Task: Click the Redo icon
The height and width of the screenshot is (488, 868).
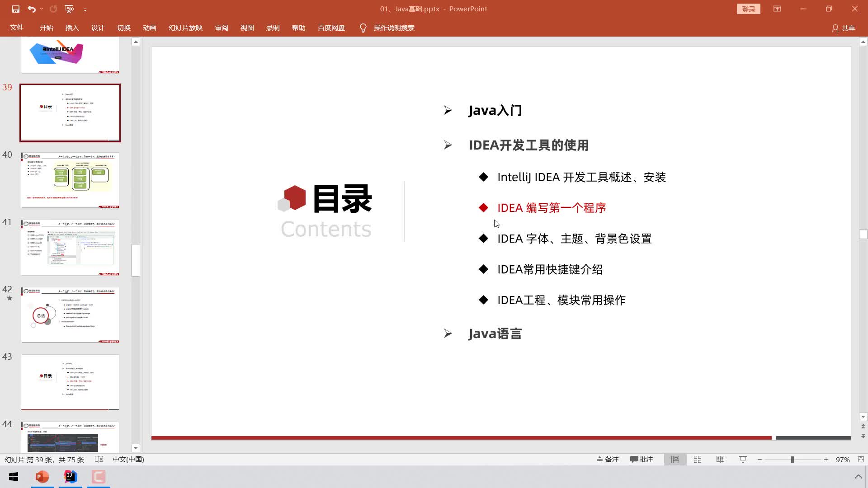Action: pos(53,9)
